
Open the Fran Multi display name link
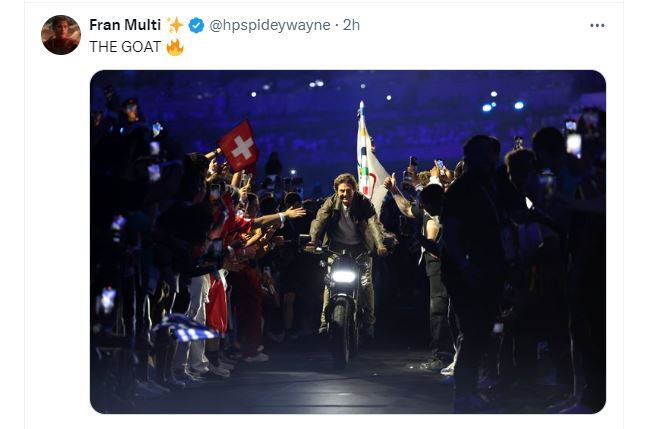tap(124, 25)
